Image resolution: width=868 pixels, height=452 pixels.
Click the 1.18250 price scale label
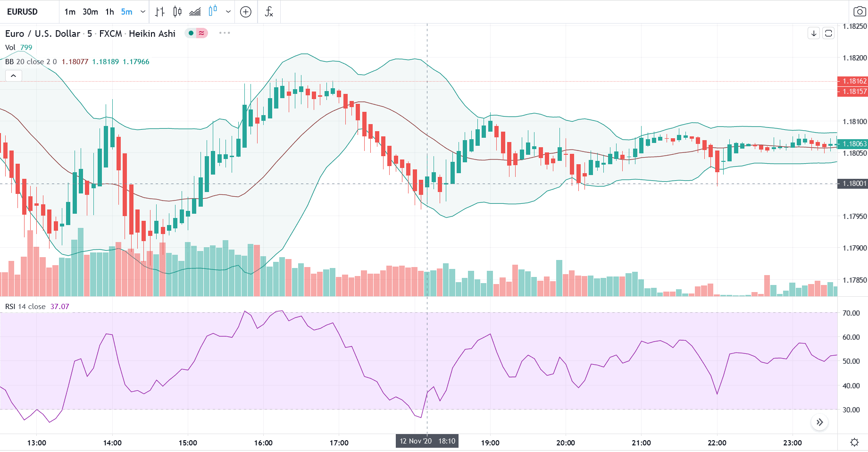point(855,26)
